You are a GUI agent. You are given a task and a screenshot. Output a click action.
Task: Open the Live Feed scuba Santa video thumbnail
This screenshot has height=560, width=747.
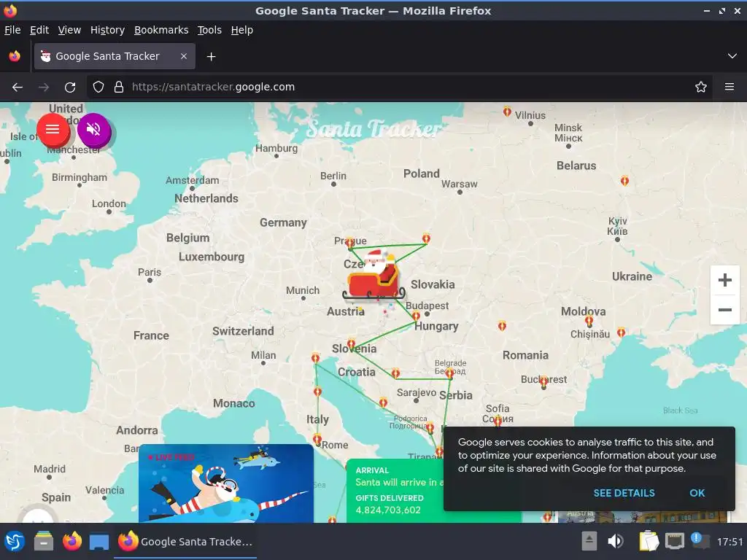point(226,483)
